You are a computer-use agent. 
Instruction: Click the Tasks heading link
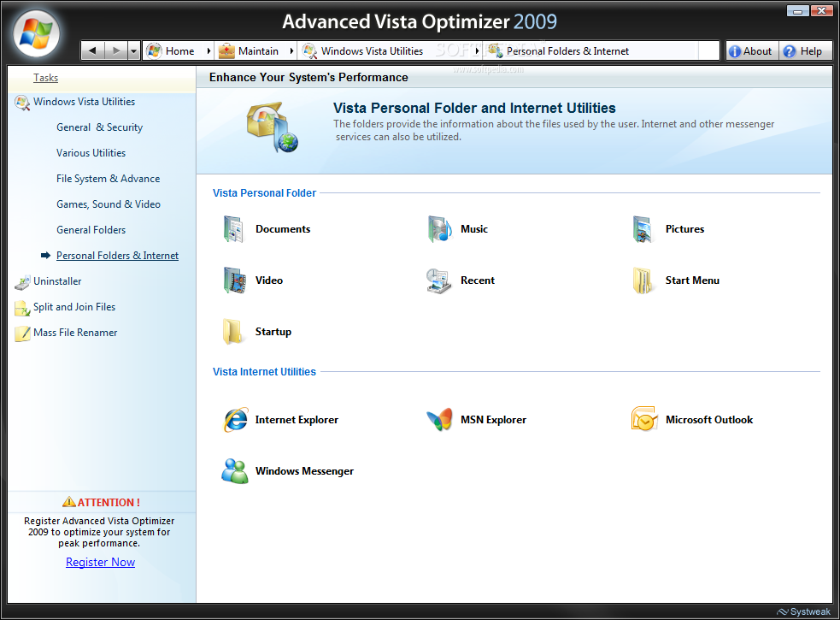coord(45,78)
